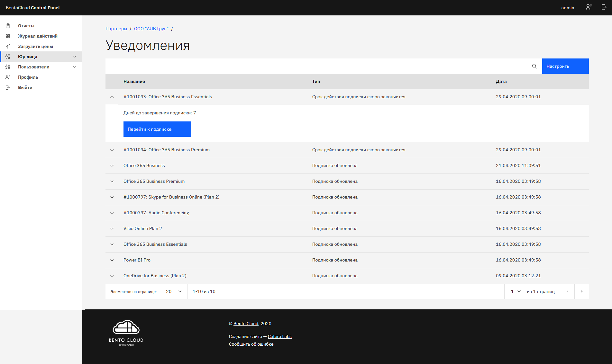612x364 pixels.
Task: Expand the Power BI Pro notification
Action: (112, 260)
